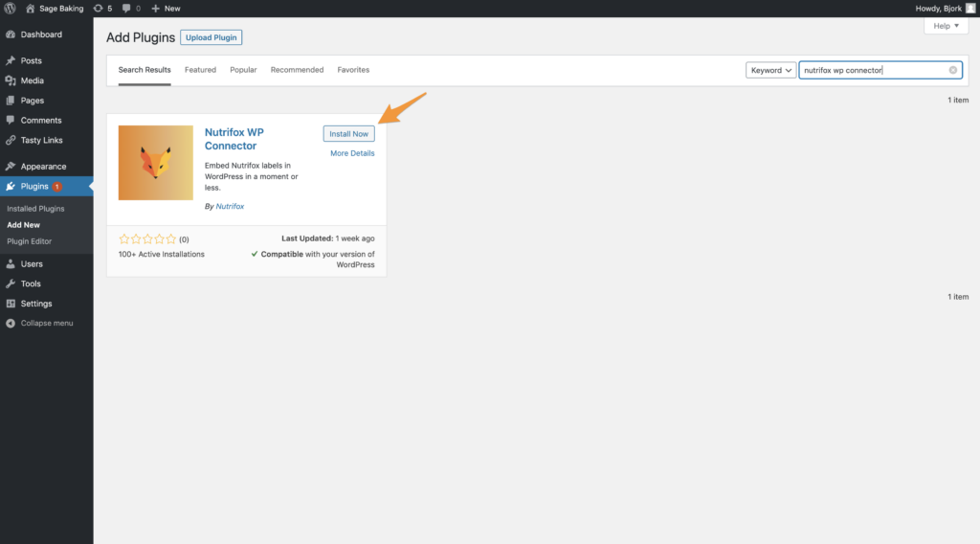Switch to the Popular tab
Image resolution: width=980 pixels, height=544 pixels.
(243, 69)
